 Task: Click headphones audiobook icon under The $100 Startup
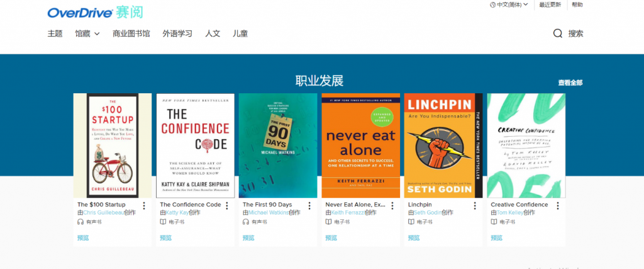coord(80,222)
